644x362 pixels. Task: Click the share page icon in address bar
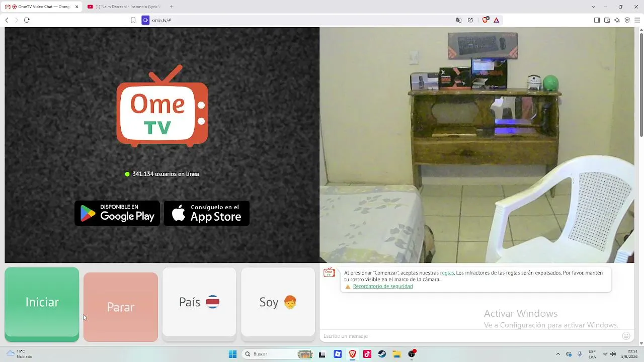tap(470, 20)
